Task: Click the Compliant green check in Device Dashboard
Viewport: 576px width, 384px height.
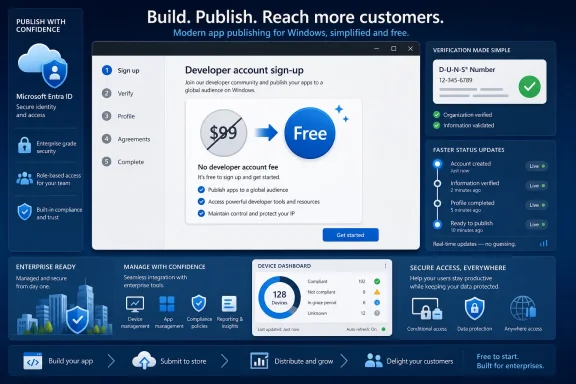Action: pyautogui.click(x=377, y=281)
